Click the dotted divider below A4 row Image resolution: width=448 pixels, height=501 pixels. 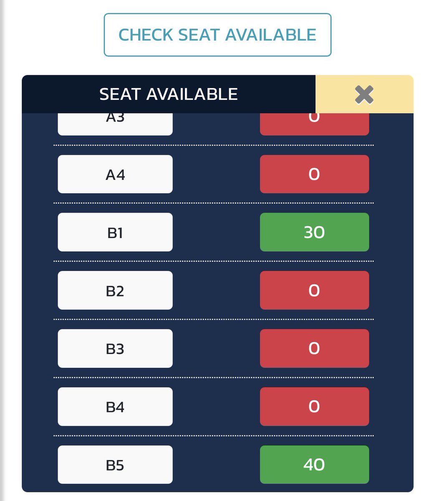pos(213,203)
